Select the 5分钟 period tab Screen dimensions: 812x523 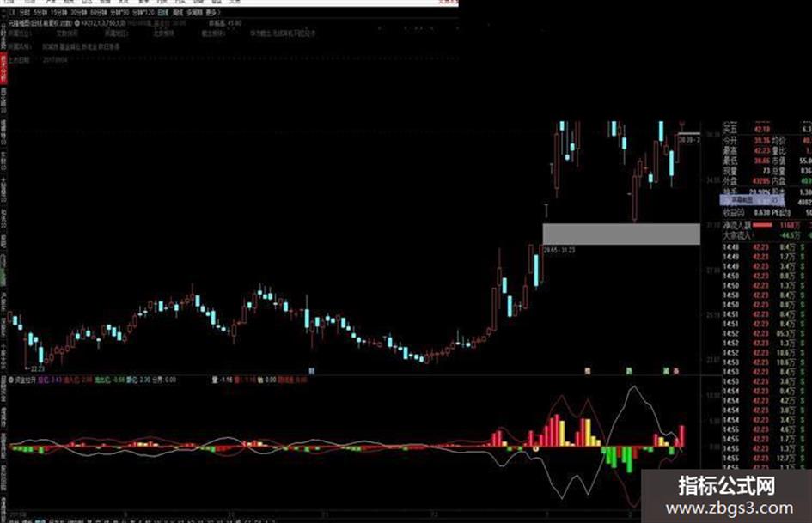click(40, 12)
